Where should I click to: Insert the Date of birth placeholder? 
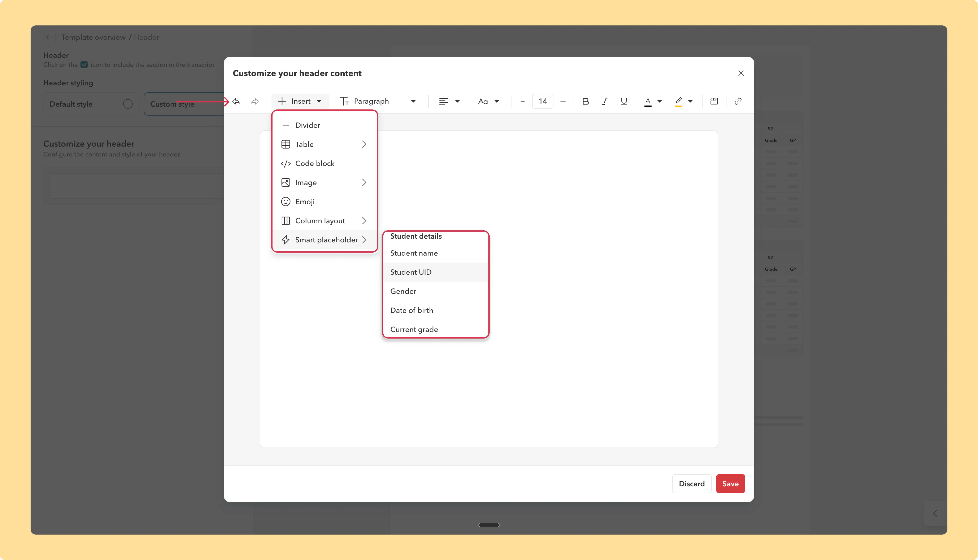436,310
